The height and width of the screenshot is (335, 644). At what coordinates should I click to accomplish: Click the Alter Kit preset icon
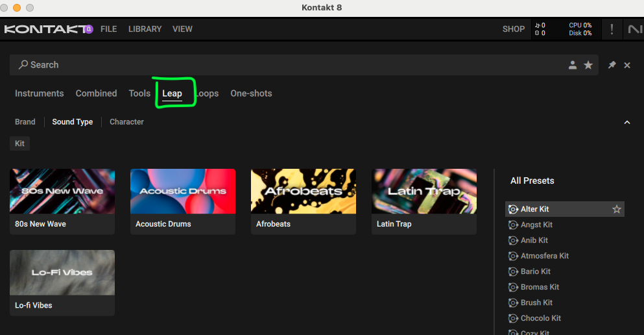(513, 209)
